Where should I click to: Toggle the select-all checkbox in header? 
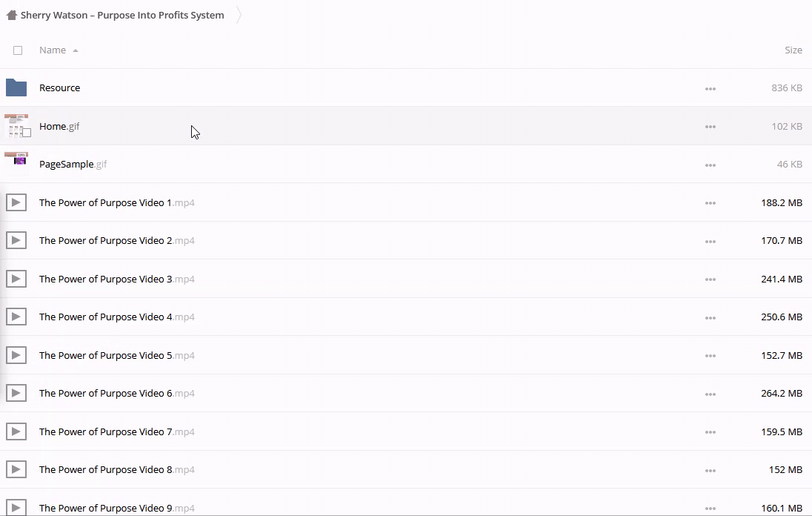(x=18, y=50)
